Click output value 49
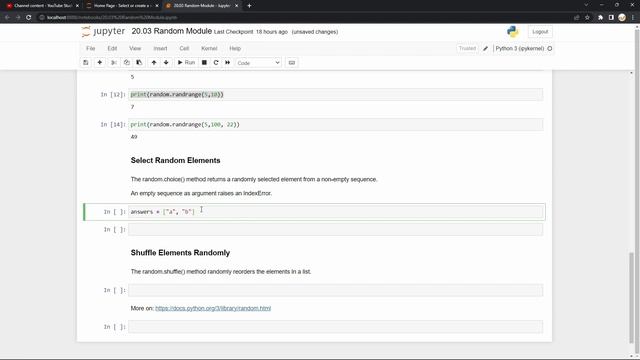The image size is (640, 360). click(134, 137)
